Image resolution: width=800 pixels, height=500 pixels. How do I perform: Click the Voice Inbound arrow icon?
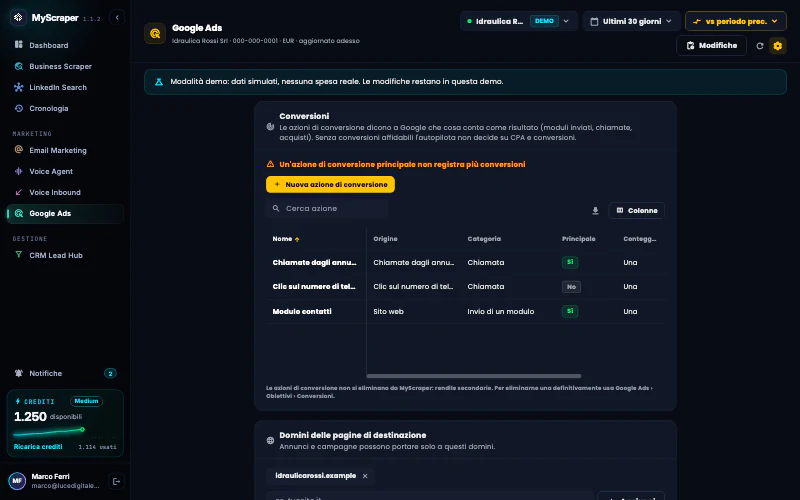tap(19, 192)
